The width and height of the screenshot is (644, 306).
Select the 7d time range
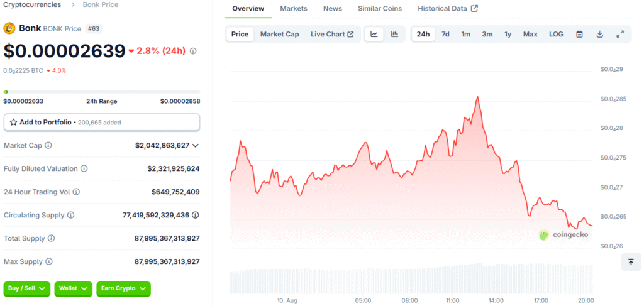(445, 35)
